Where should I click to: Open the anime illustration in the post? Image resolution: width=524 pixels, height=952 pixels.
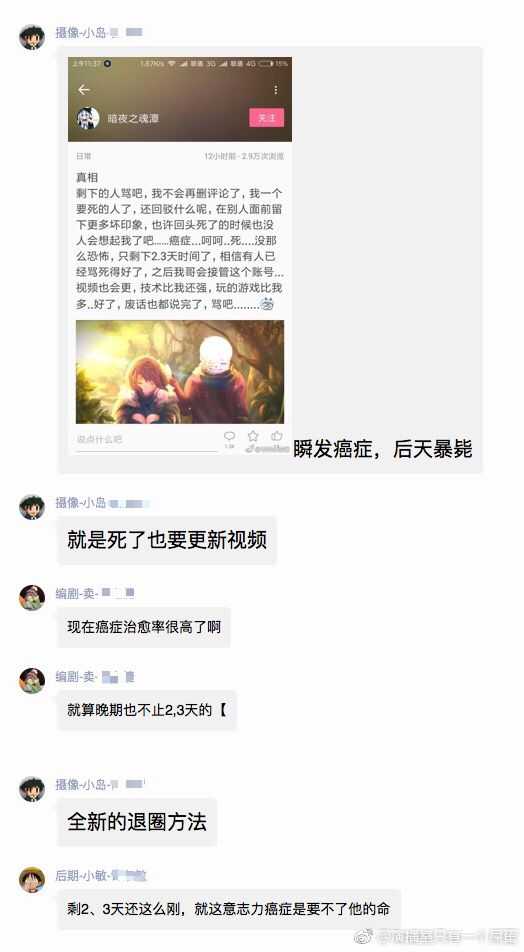180,372
